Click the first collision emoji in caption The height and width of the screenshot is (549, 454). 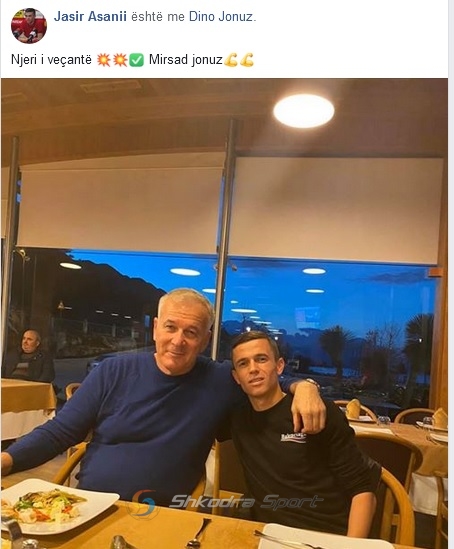point(103,60)
